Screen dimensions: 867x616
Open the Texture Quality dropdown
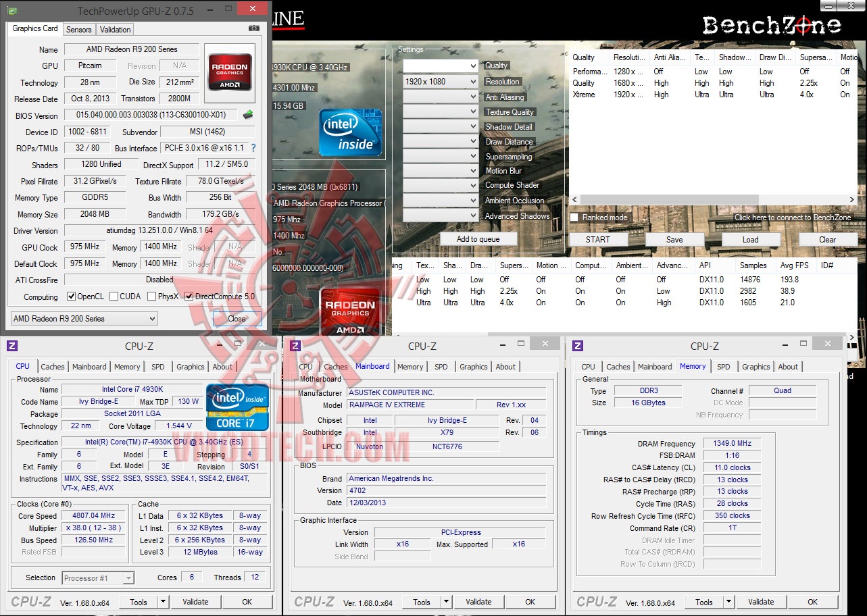(441, 111)
